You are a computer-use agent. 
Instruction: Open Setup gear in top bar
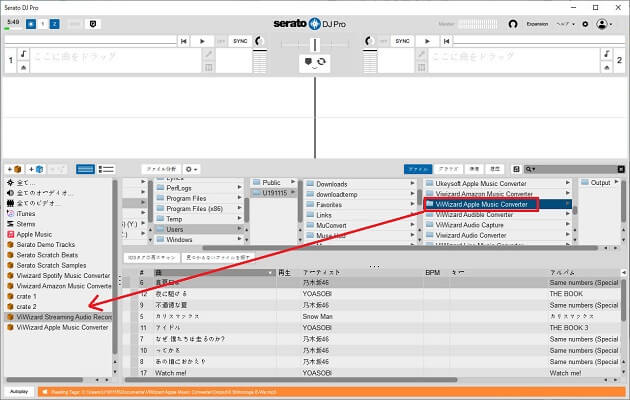click(585, 24)
